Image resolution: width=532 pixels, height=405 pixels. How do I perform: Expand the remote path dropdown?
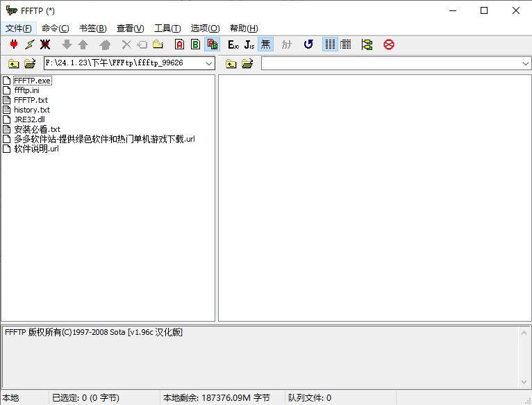coord(526,63)
